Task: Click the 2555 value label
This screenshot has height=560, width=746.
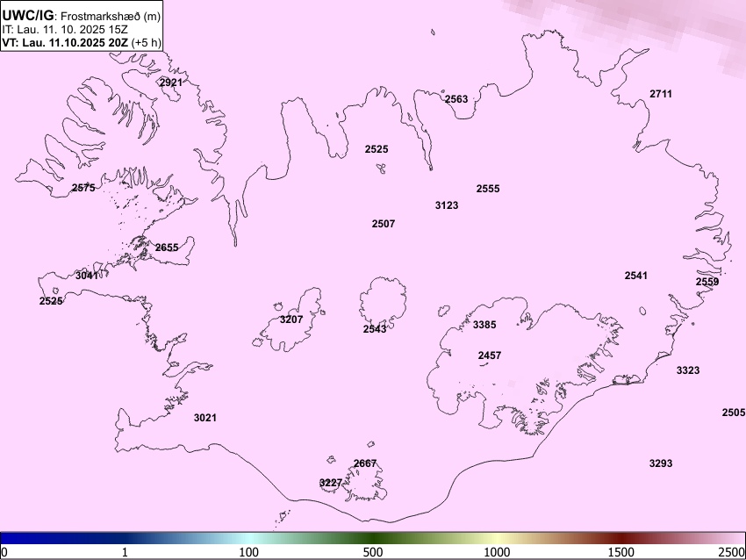Action: (x=488, y=189)
